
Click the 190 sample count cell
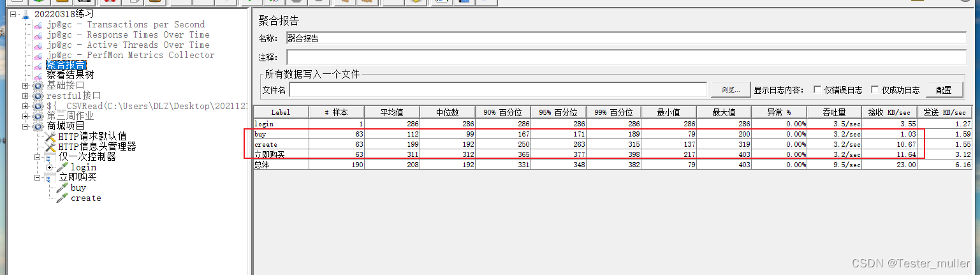tap(337, 165)
